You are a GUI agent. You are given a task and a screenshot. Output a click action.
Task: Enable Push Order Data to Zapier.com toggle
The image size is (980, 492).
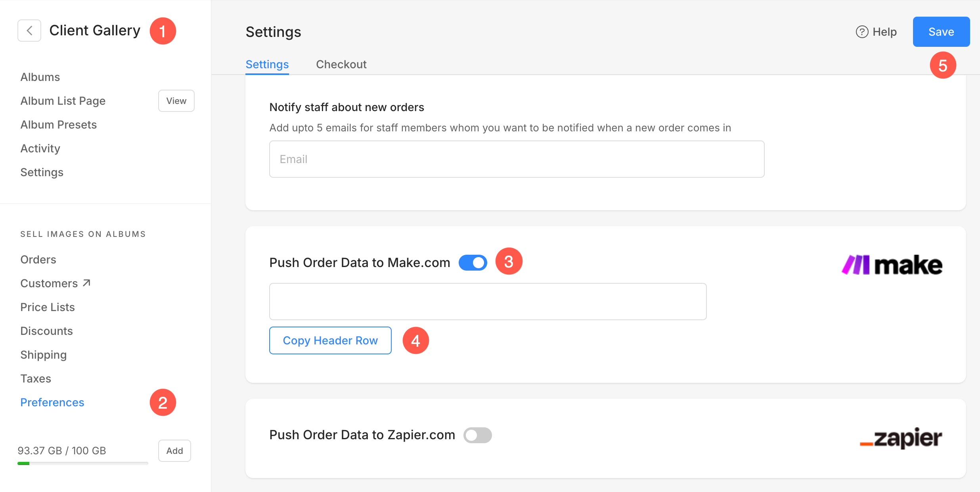pyautogui.click(x=478, y=435)
